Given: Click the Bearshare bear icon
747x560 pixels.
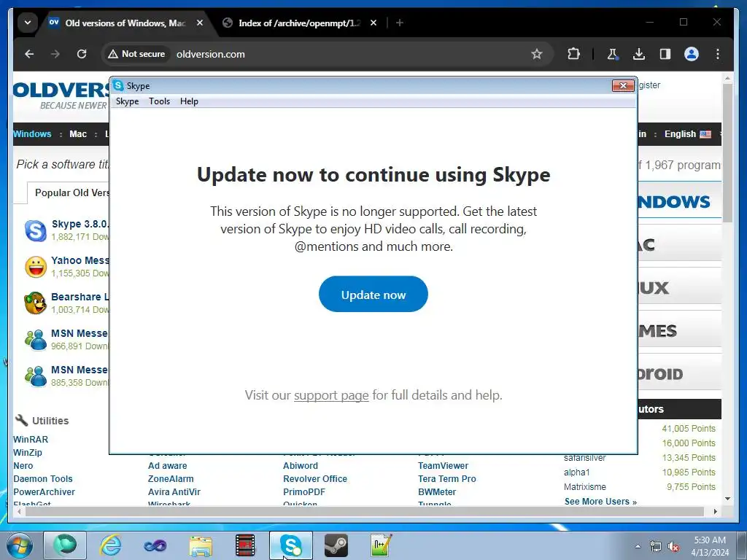Looking at the screenshot, I should [35, 303].
